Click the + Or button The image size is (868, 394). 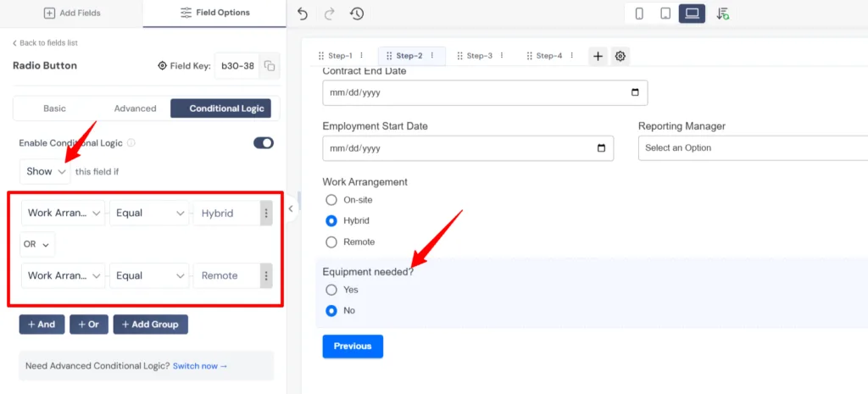coord(88,325)
